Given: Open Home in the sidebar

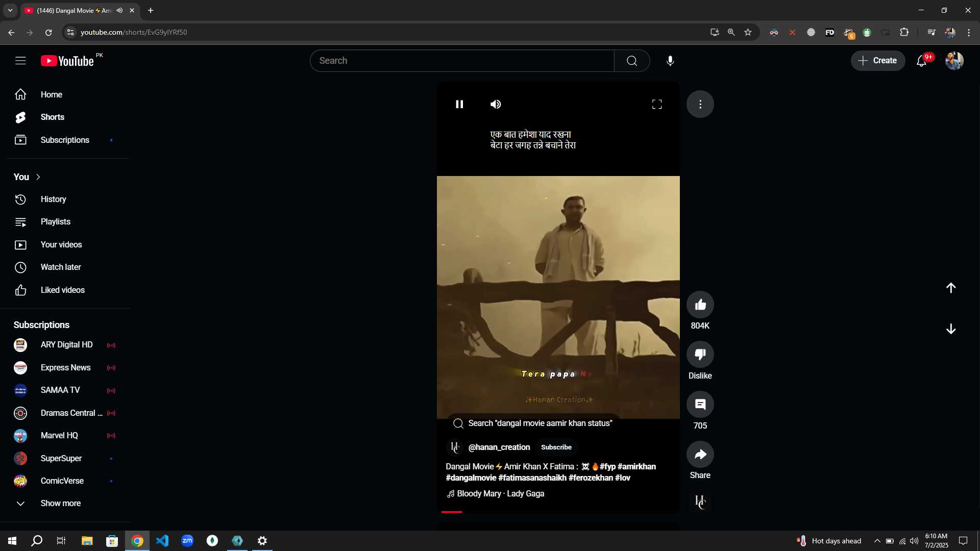Looking at the screenshot, I should (x=65, y=95).
